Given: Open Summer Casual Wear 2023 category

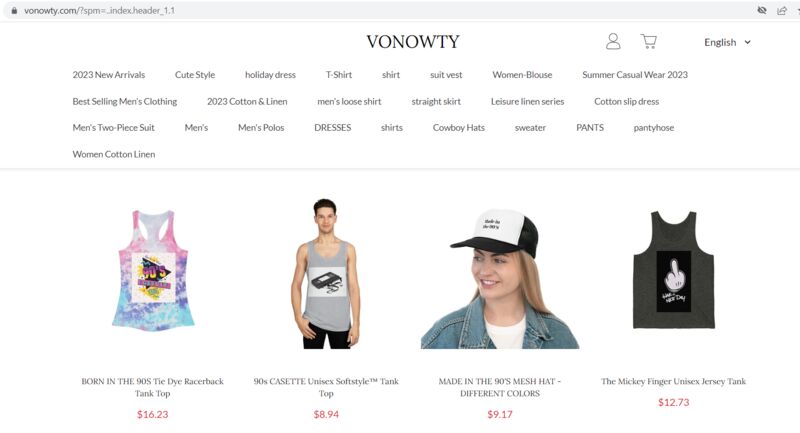Looking at the screenshot, I should click(635, 74).
